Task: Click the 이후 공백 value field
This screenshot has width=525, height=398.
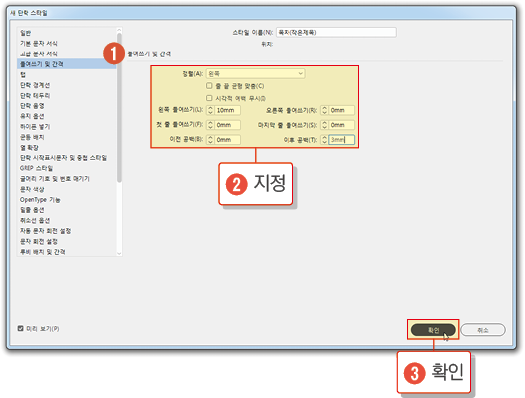Action: 341,140
